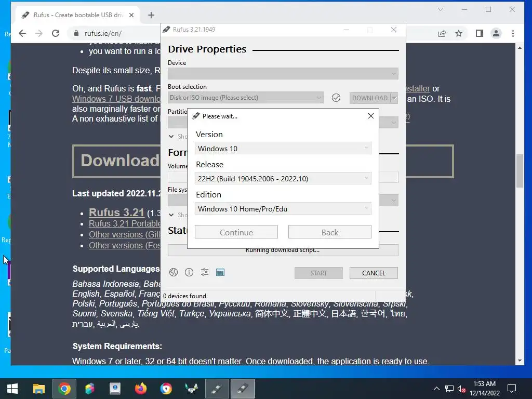Viewport: 532px width, 399px height.
Task: Open the Rufus settings sliders icon
Action: coord(205,272)
